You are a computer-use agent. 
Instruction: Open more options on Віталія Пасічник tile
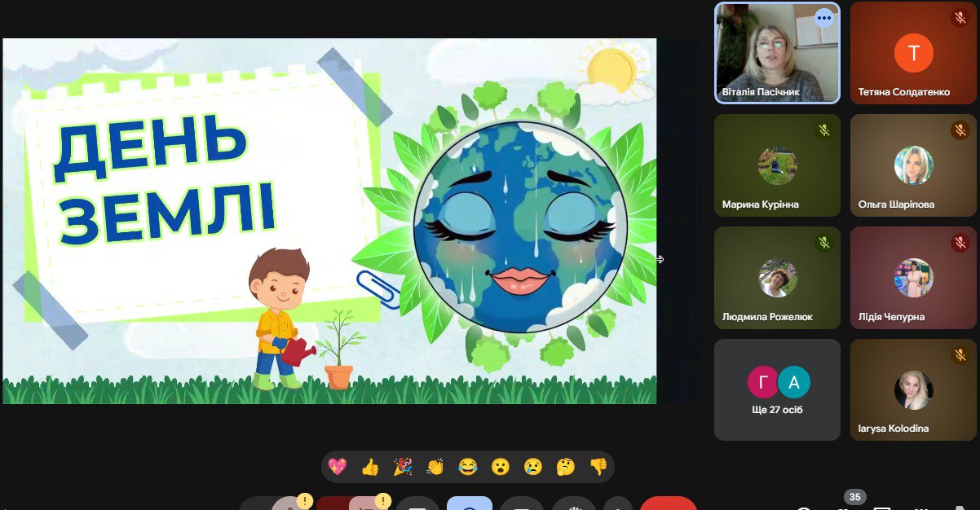(823, 18)
